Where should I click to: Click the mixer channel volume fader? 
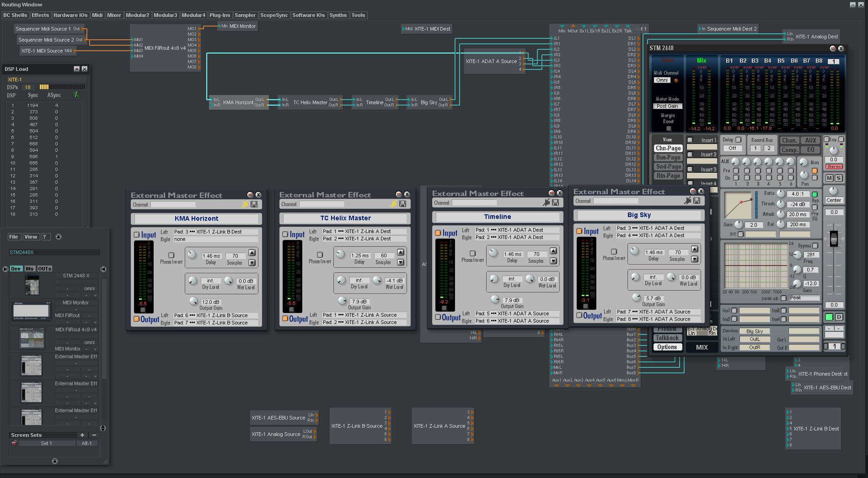tap(834, 239)
